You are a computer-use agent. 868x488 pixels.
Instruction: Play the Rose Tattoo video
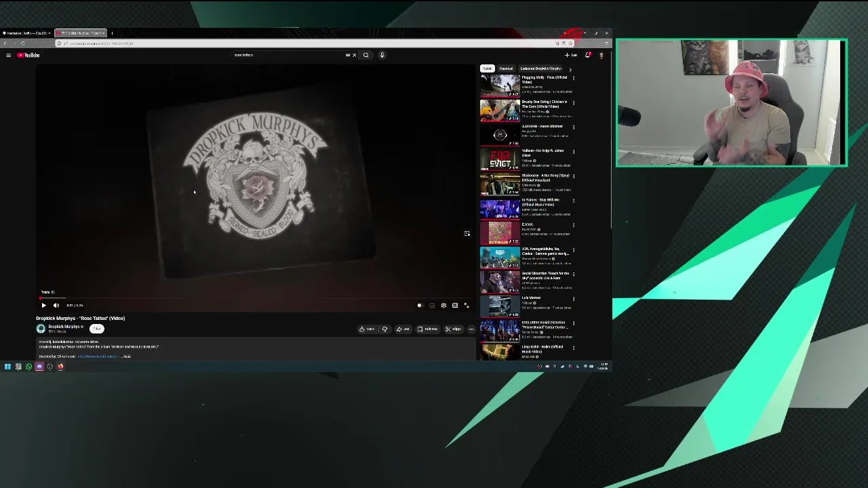point(44,306)
